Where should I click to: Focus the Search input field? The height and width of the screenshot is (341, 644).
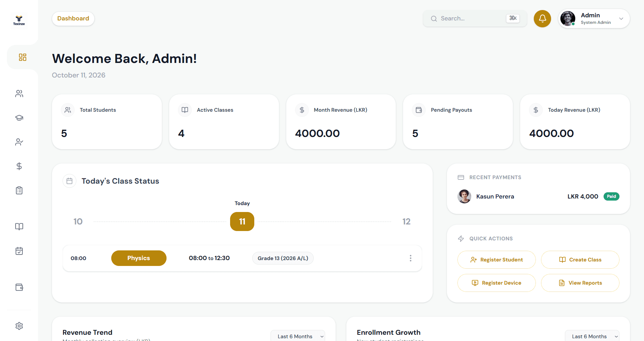tap(475, 19)
